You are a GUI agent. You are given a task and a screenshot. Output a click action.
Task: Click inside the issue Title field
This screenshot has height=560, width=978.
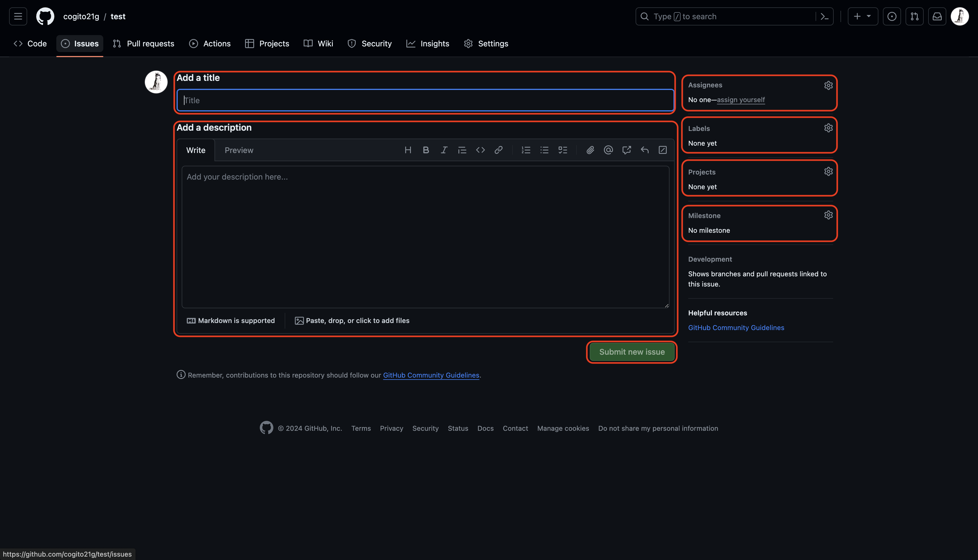(x=425, y=100)
